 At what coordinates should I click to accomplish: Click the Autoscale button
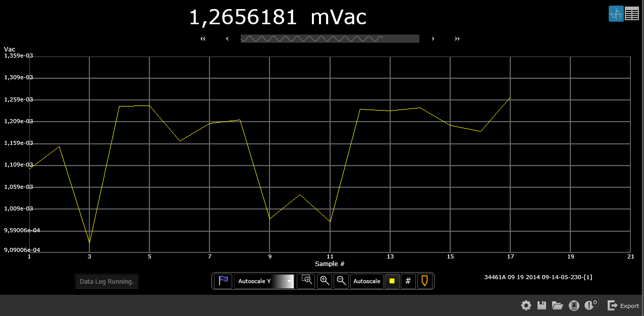click(367, 281)
